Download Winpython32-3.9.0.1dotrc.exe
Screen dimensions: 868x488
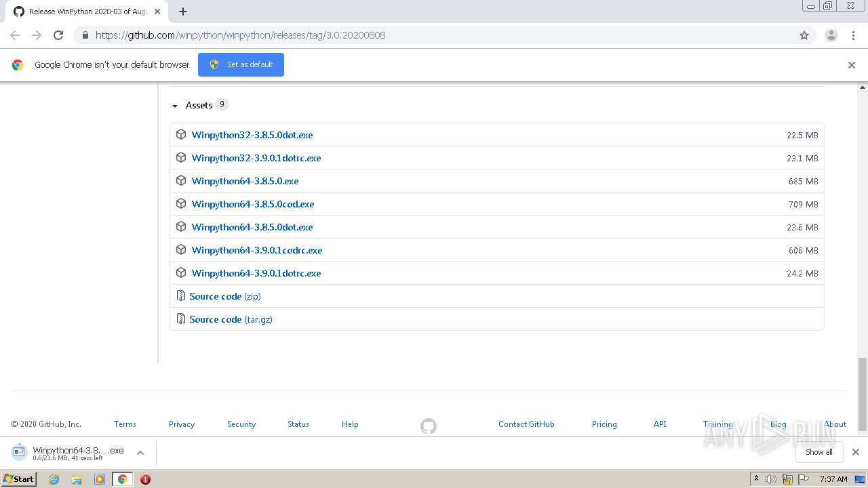point(256,158)
